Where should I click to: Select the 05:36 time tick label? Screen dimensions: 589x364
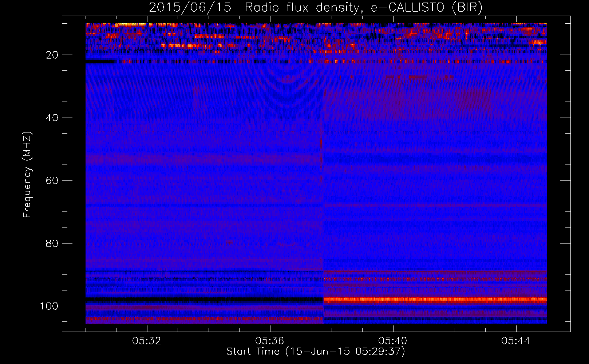tap(270, 341)
